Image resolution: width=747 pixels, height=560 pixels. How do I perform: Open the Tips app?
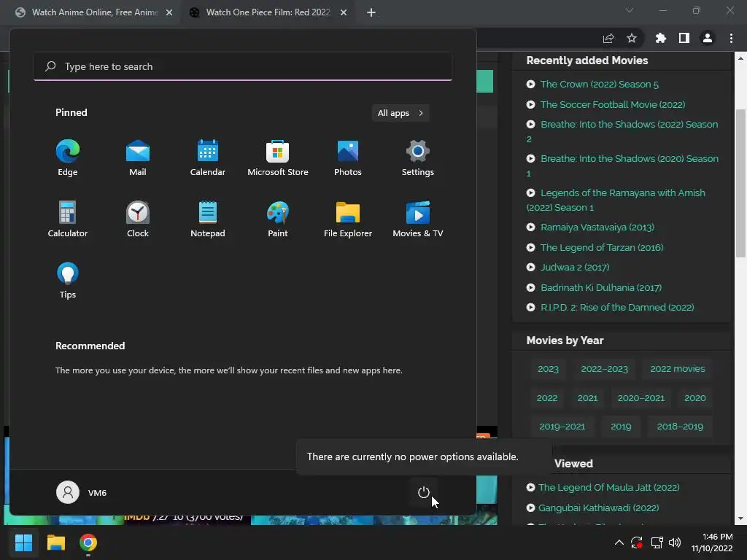68,281
